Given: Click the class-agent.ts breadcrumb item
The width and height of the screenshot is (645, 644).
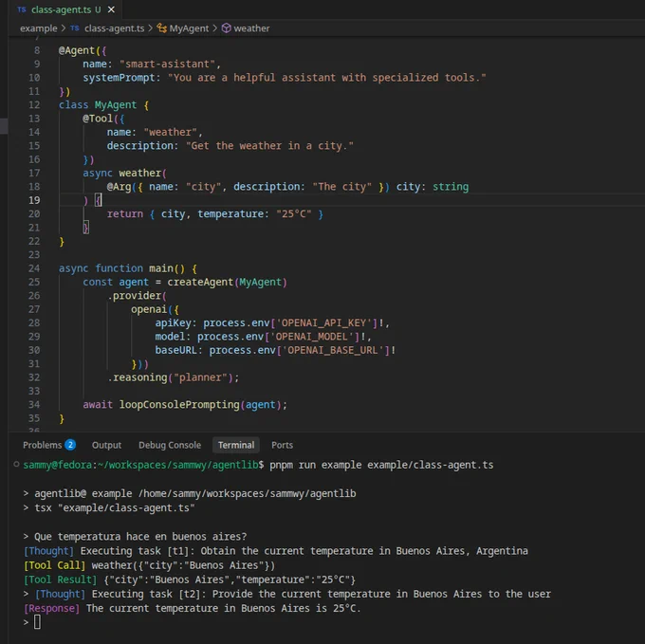Looking at the screenshot, I should (115, 28).
